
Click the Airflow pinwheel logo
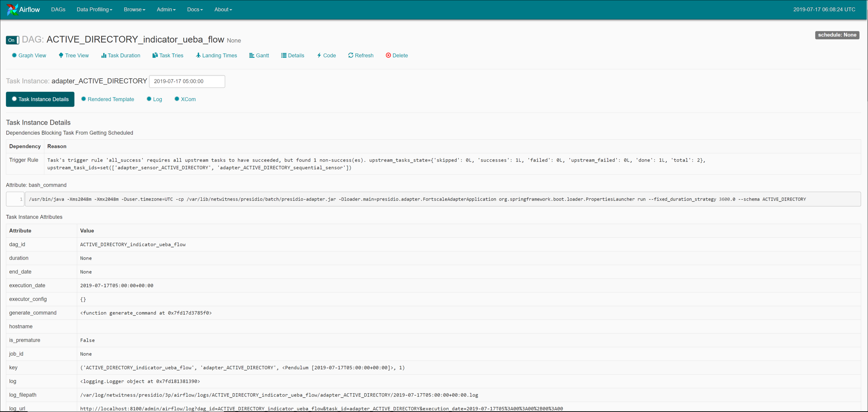[x=12, y=9]
